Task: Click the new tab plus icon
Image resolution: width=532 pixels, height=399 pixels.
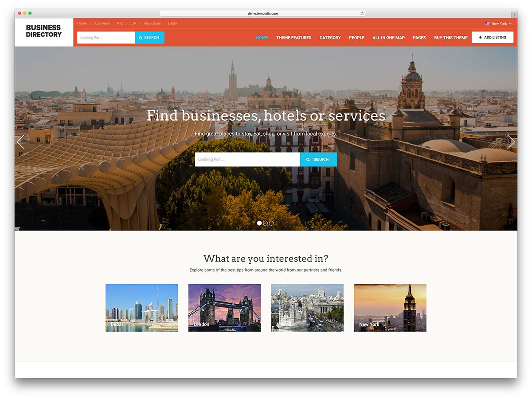Action: 514,15
